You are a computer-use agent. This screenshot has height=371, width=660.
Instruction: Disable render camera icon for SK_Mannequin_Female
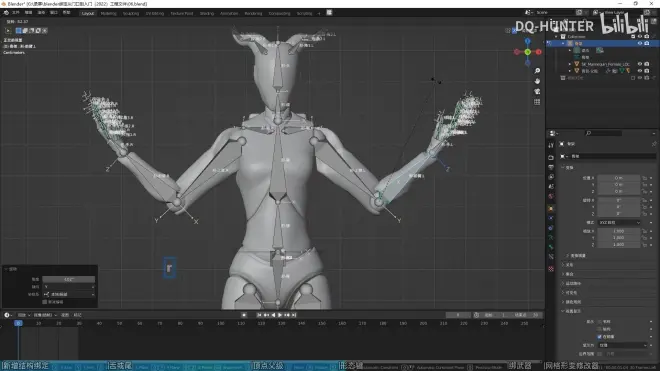click(x=647, y=64)
